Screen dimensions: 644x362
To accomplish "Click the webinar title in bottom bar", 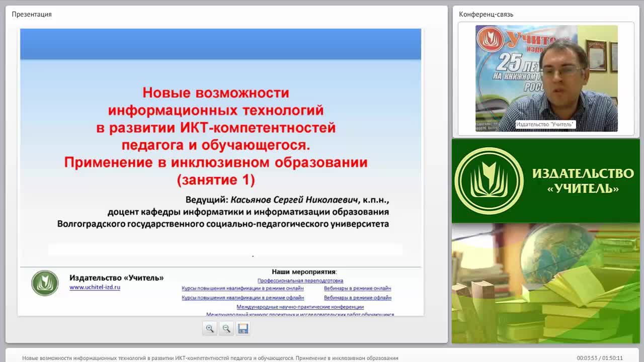I will (210, 358).
